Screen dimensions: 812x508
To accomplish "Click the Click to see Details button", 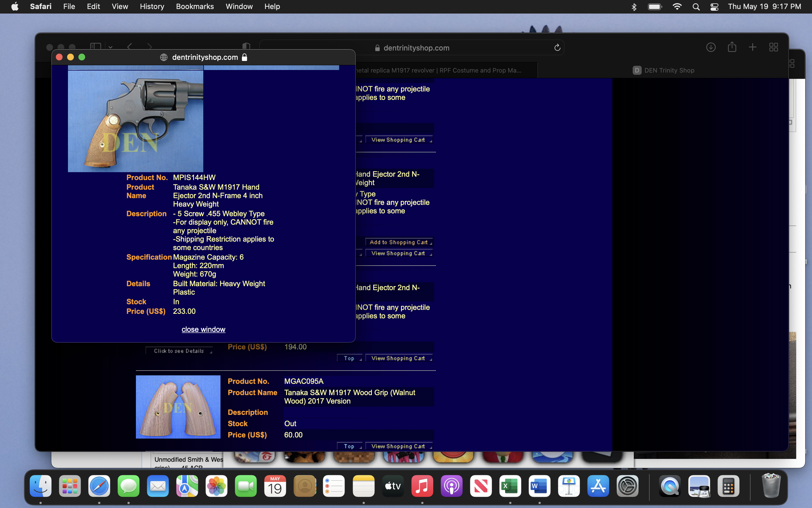I will (x=179, y=351).
